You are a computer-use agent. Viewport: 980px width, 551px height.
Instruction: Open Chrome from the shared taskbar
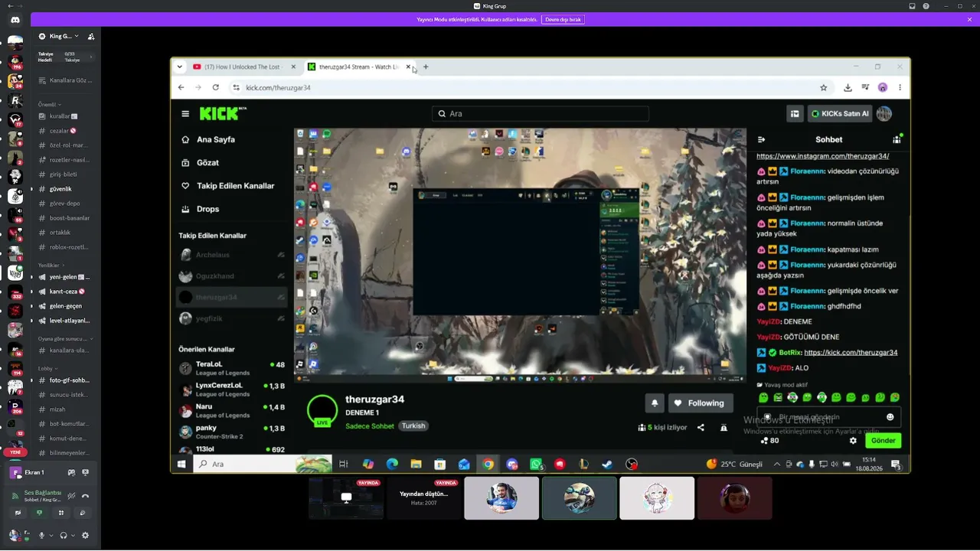(488, 464)
